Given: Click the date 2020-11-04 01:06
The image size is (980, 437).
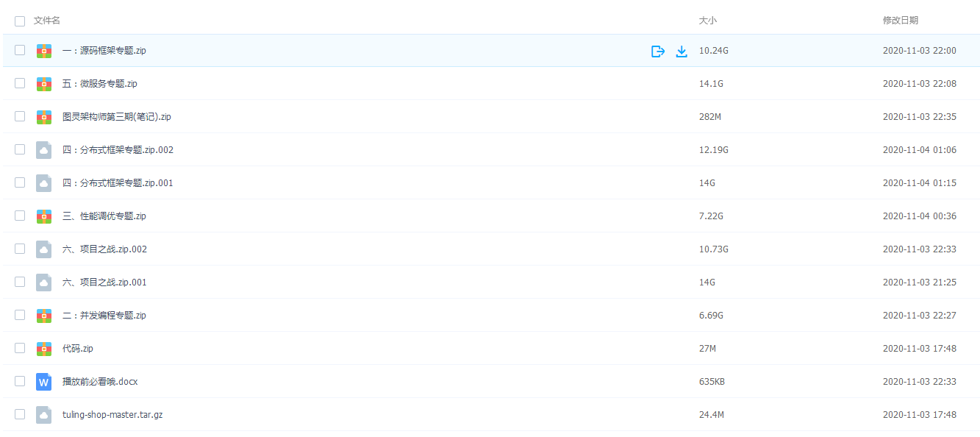Looking at the screenshot, I should pyautogui.click(x=920, y=150).
